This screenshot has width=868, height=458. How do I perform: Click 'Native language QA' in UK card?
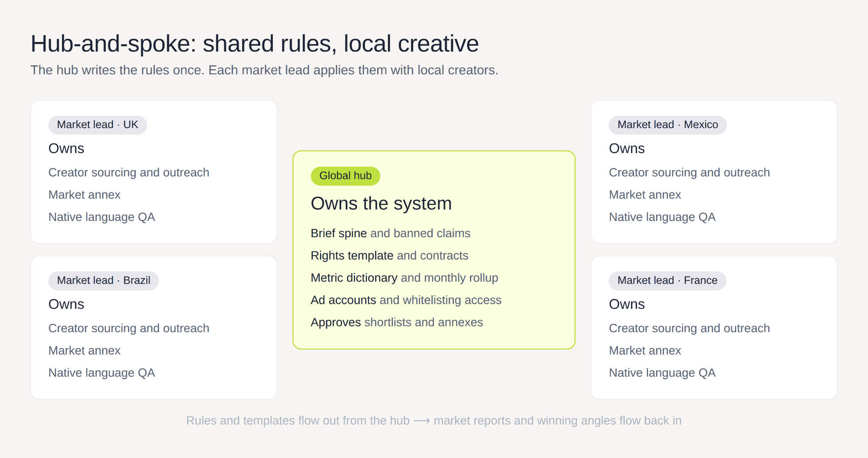102,217
